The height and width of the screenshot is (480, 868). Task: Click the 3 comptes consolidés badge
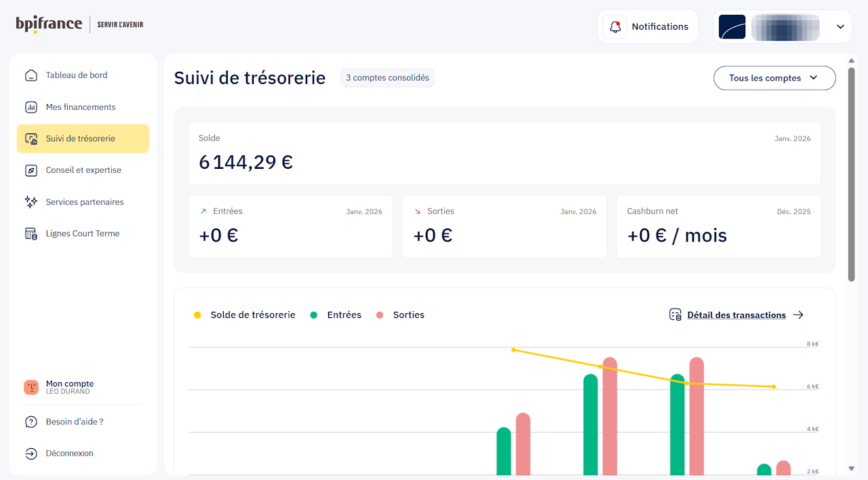[387, 78]
